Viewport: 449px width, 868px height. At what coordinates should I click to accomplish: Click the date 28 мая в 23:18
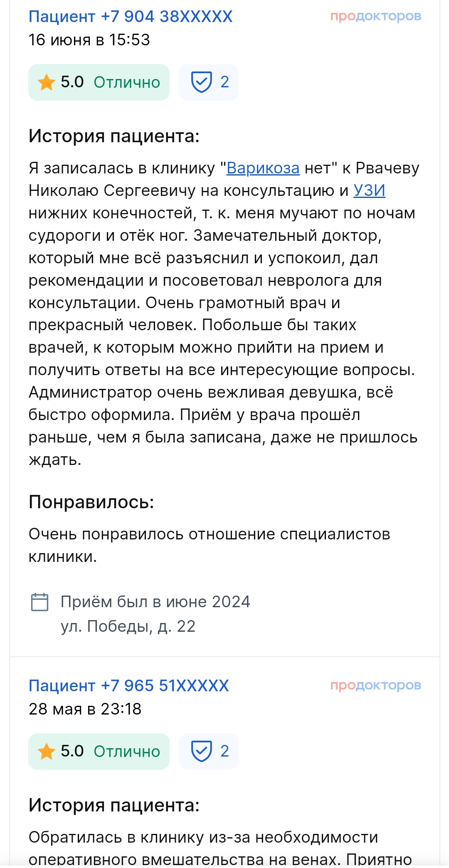click(85, 709)
